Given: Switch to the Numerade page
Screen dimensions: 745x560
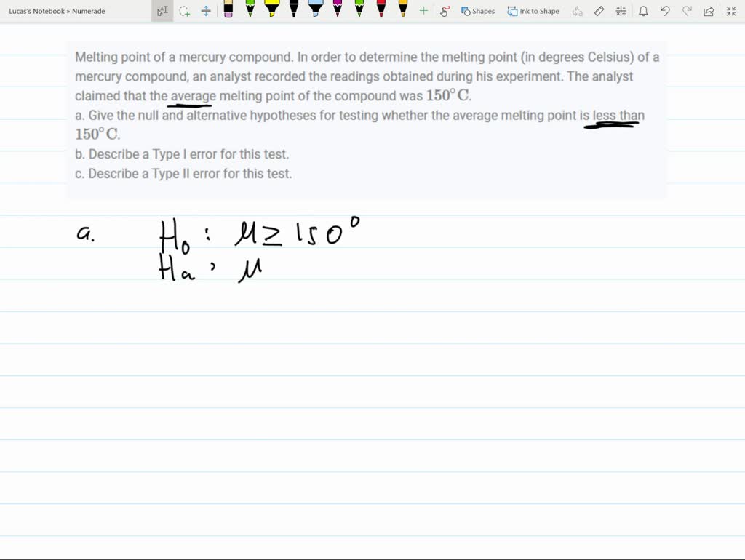Looking at the screenshot, I should [x=88, y=10].
